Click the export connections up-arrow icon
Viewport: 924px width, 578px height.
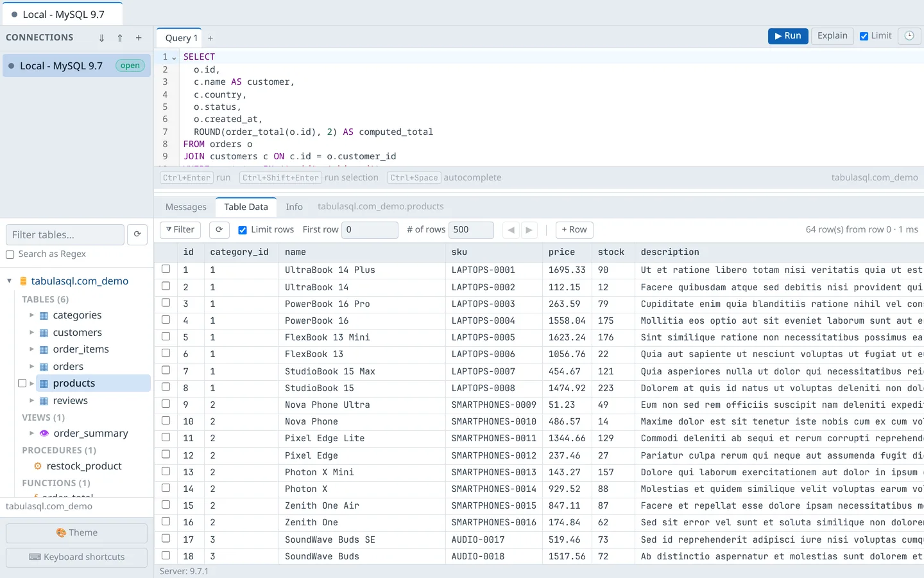[x=120, y=38]
